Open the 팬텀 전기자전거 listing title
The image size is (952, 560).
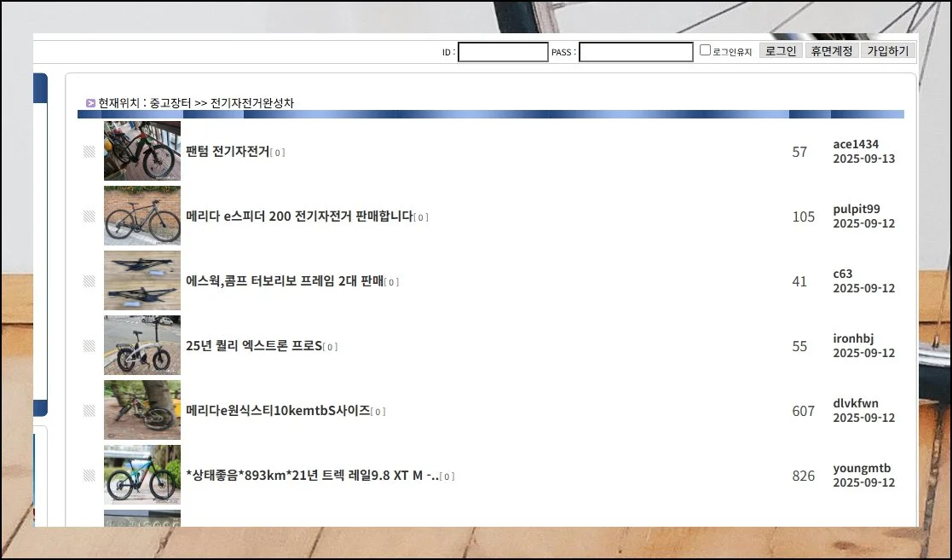coord(227,152)
